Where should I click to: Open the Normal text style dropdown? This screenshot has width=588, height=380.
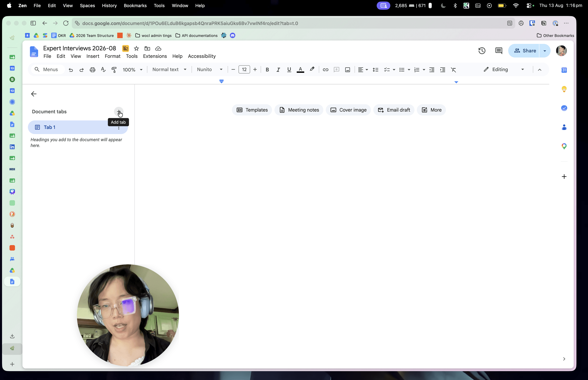169,70
